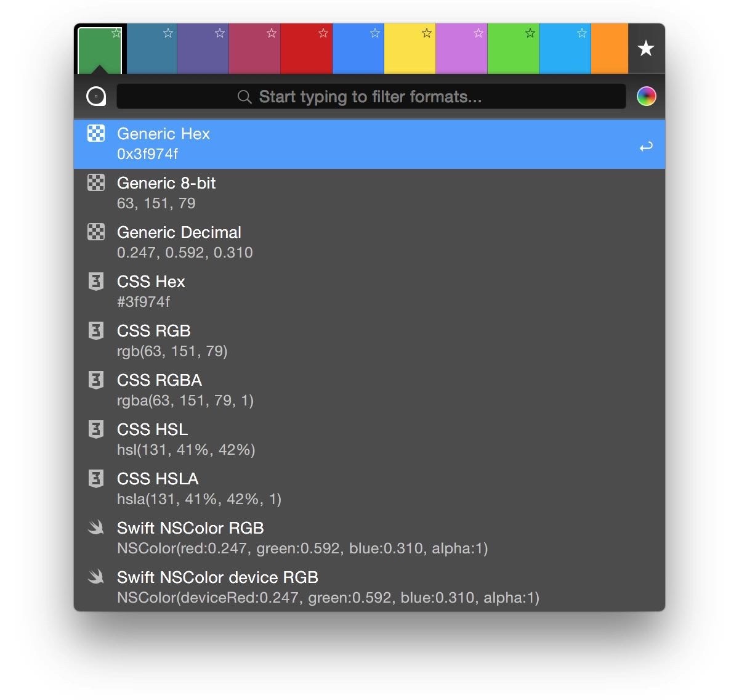Click the color picker loupe icon
The image size is (739, 700).
pos(96,96)
